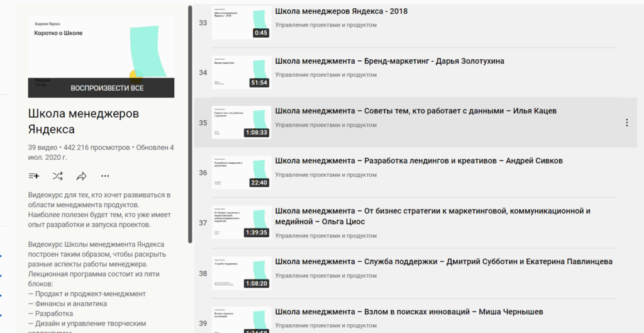Open thumbnail of video 39 Взлом в поисках инноваций
The height and width of the screenshot is (333, 644).
pos(241,320)
